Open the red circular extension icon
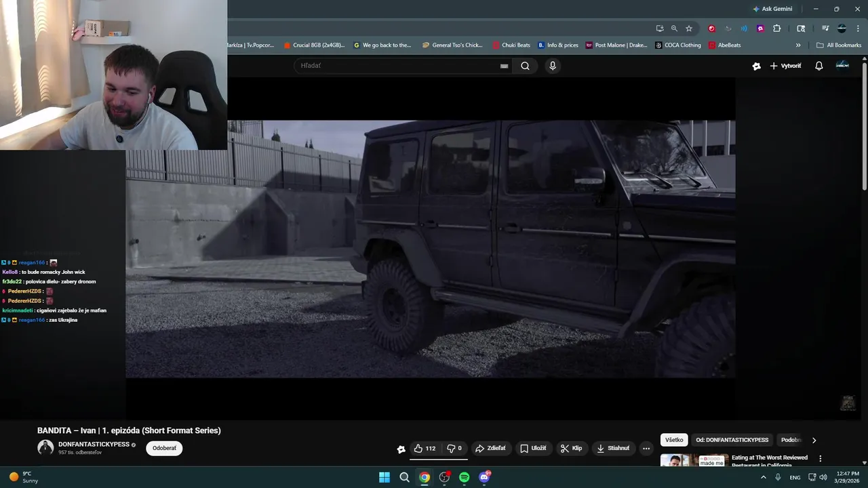This screenshot has height=488, width=868. pos(711,28)
